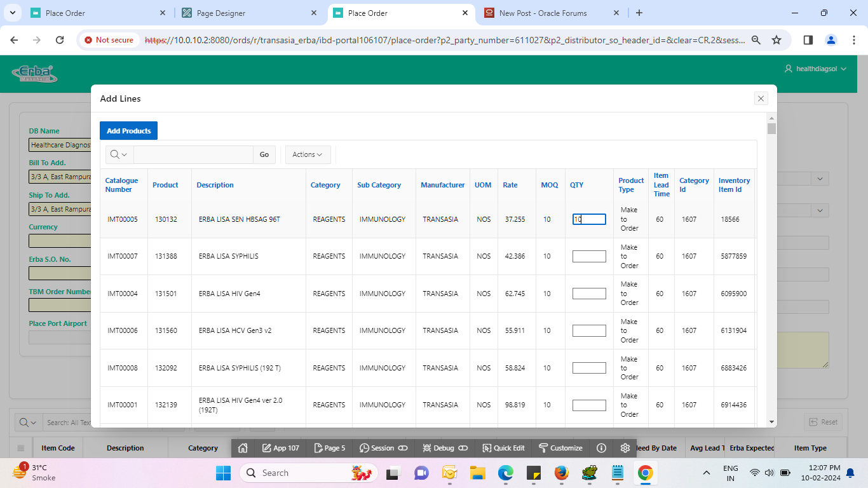868x488 pixels.
Task: Open the Chrome three-dot menu
Action: [853, 40]
